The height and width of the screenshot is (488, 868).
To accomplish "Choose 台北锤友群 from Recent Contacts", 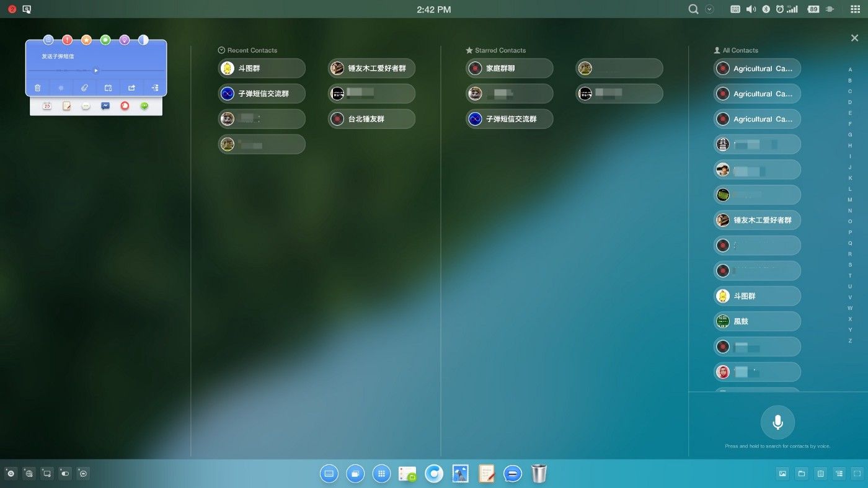I will 371,119.
